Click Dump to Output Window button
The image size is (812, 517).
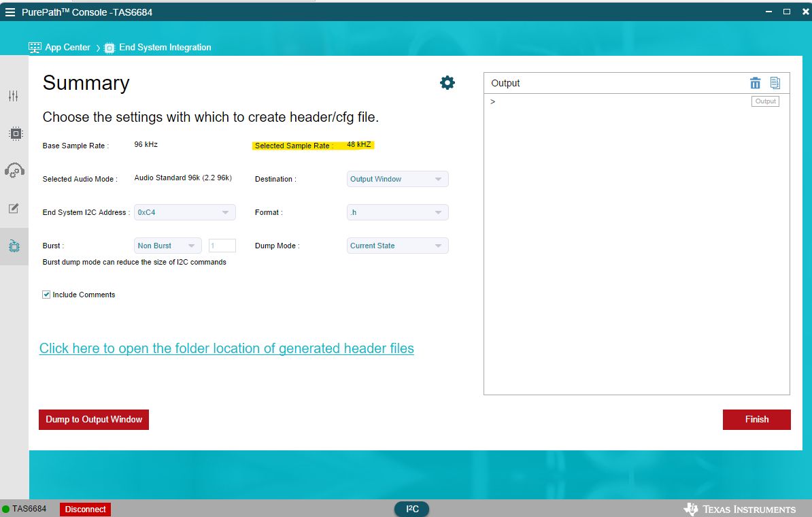(94, 420)
